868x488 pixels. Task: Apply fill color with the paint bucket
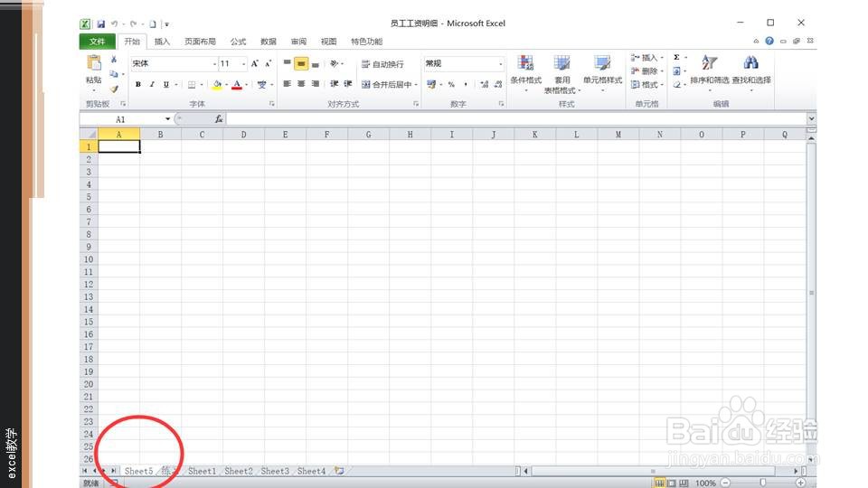[x=217, y=85]
